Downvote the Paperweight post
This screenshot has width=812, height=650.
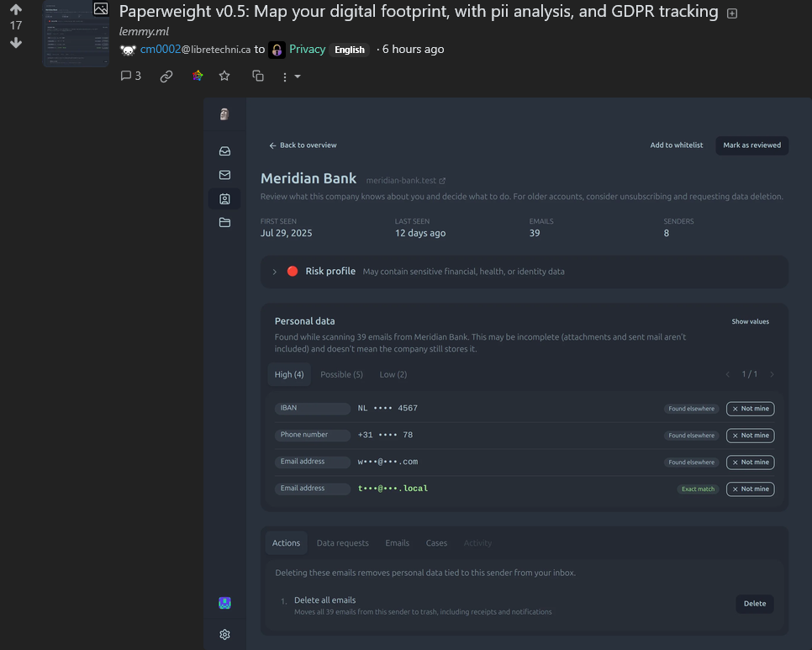click(16, 43)
